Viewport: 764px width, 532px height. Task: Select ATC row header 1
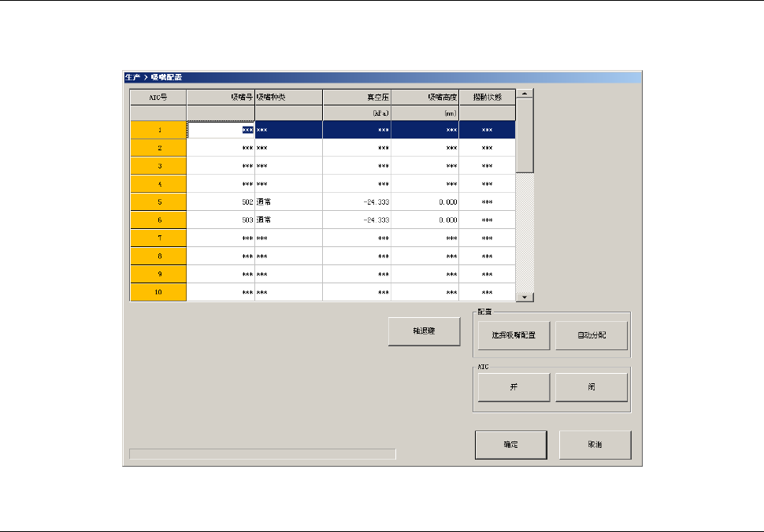(158, 130)
